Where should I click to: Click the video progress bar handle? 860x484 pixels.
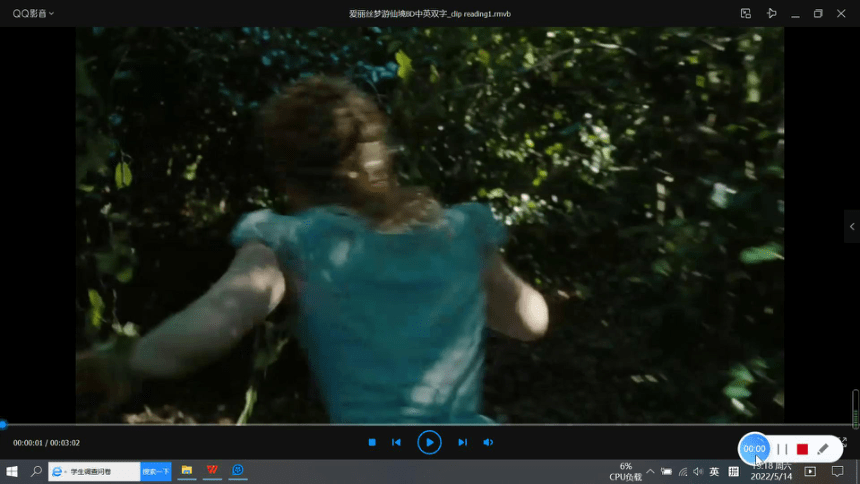(x=3, y=424)
